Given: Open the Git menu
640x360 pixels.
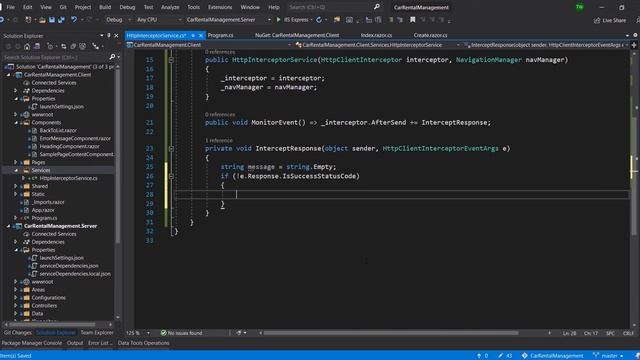Looking at the screenshot, I should click(x=63, y=7).
